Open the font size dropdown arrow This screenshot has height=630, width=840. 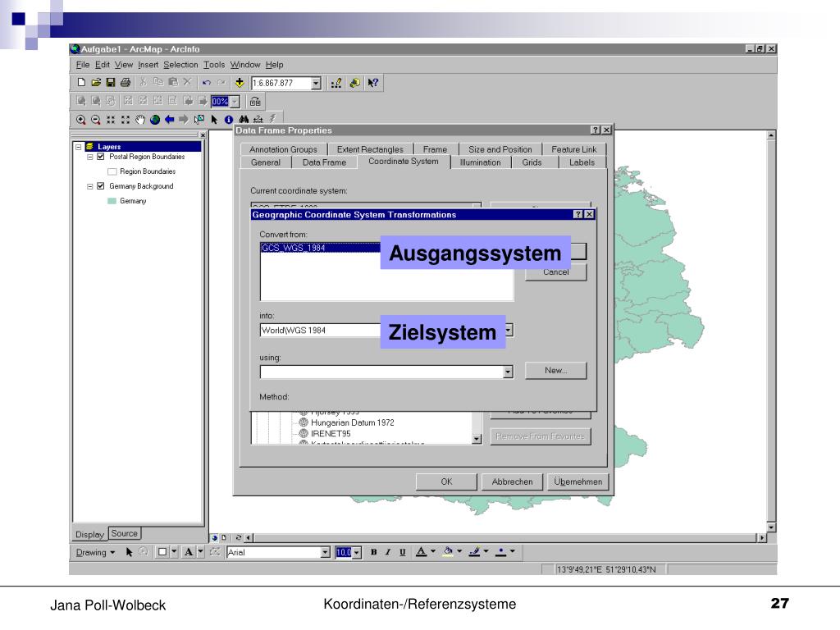(x=357, y=552)
